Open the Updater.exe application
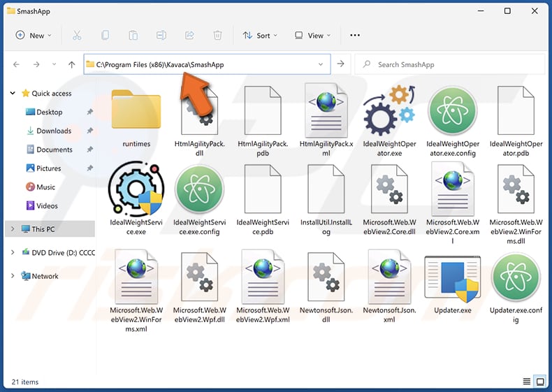 (x=452, y=280)
